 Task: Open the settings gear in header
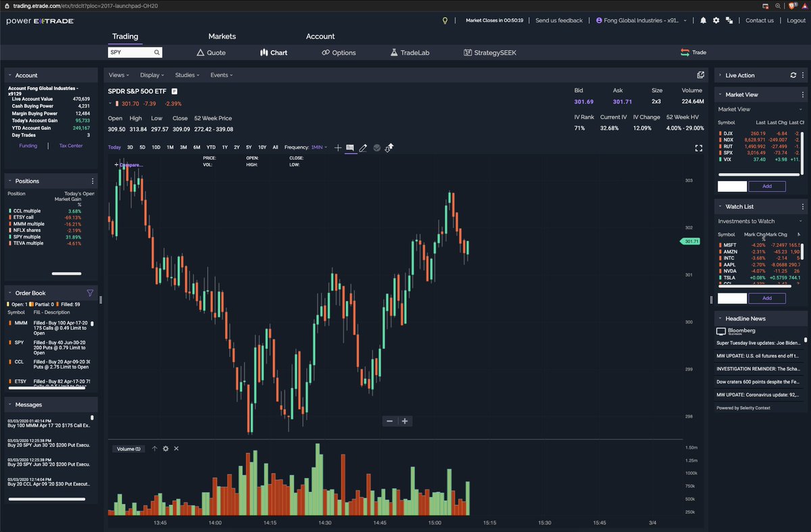click(x=716, y=20)
